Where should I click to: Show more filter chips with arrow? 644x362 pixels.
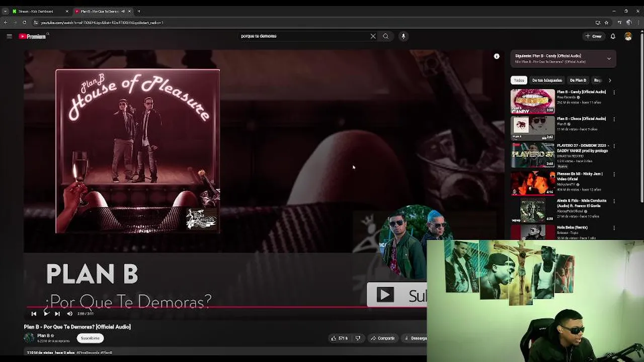click(610, 80)
